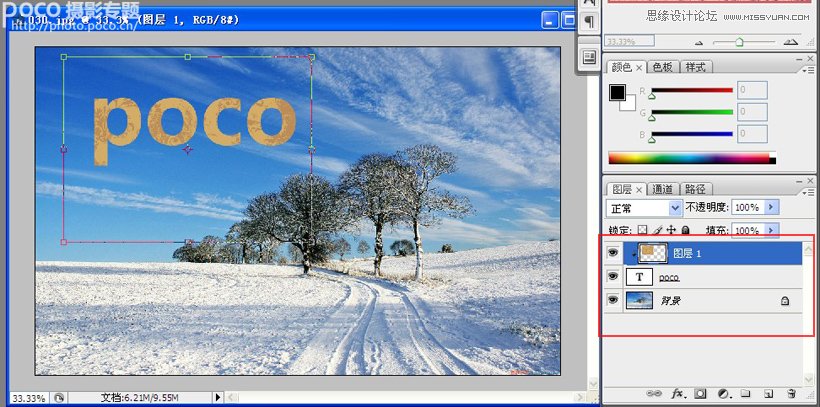The width and height of the screenshot is (820, 407).
Task: Switch to the 样式 tab
Action: (x=696, y=67)
